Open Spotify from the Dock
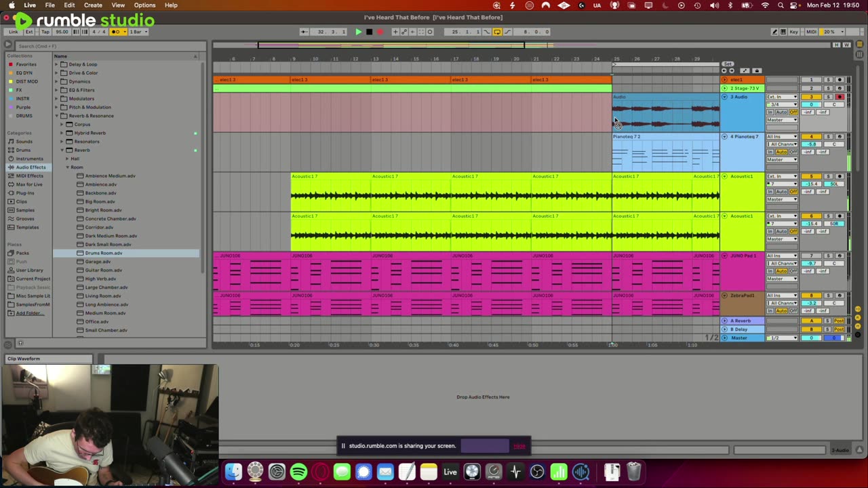This screenshot has height=488, width=868. (x=298, y=471)
